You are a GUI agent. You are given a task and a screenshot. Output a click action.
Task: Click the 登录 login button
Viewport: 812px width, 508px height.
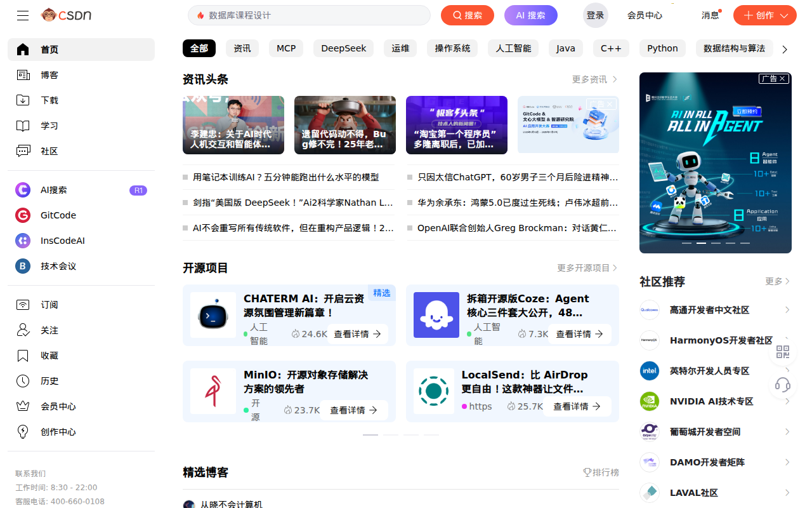596,15
